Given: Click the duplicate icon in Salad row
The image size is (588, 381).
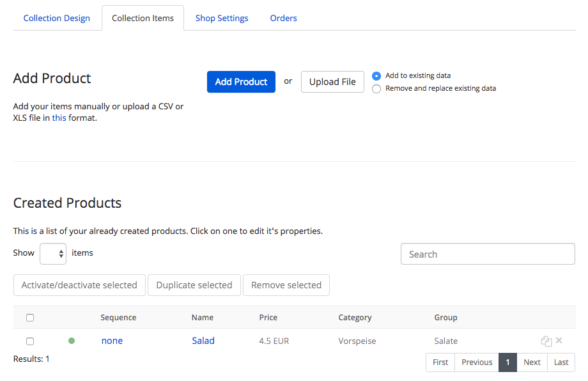Looking at the screenshot, I should (x=546, y=341).
